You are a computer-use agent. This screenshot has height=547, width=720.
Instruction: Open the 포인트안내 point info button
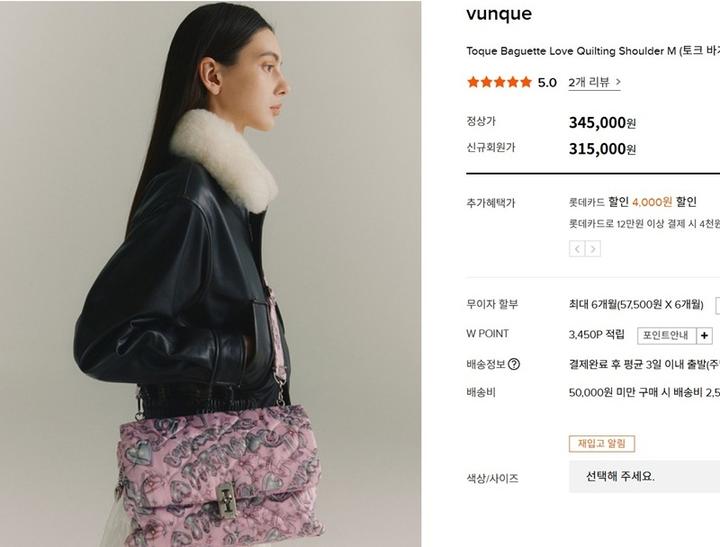666,336
